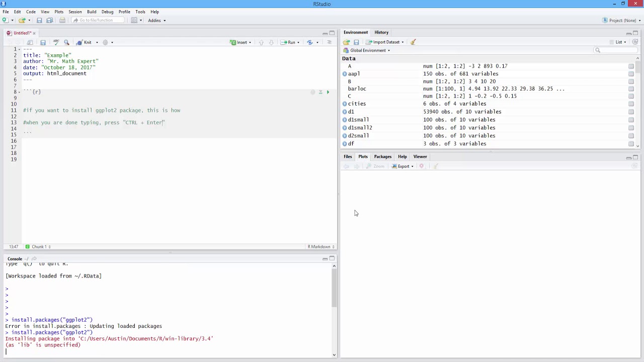Open the Help tab
Screen dimensions: 644x362
tap(403, 156)
